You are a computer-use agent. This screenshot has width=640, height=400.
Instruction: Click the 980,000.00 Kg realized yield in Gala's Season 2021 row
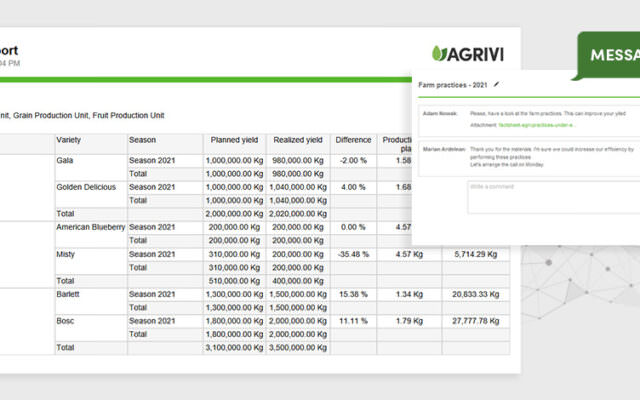(298, 160)
